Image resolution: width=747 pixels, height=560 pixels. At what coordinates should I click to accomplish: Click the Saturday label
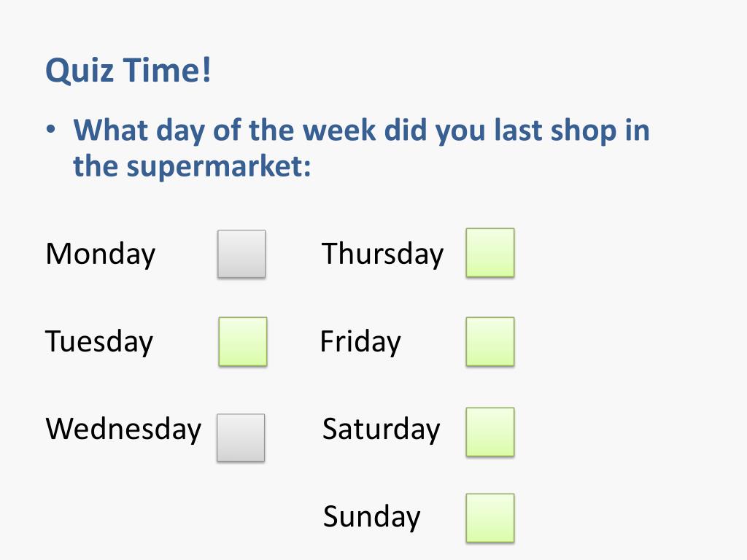(381, 429)
